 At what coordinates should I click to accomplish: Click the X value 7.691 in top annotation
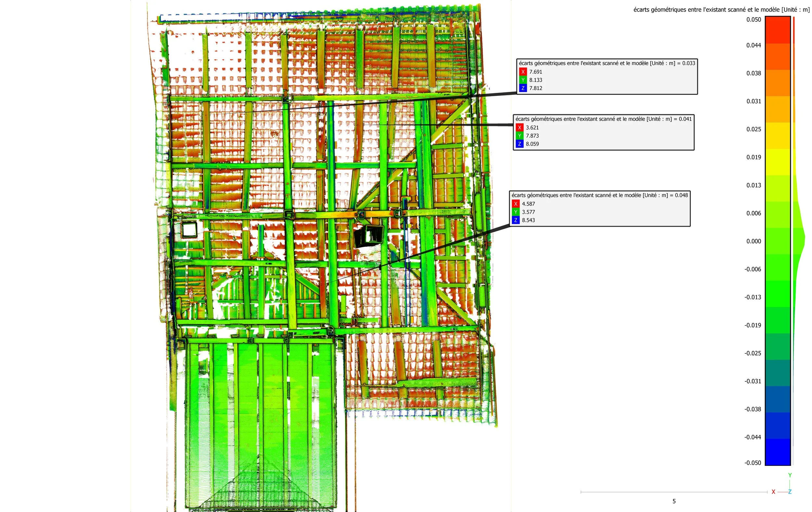(x=536, y=72)
